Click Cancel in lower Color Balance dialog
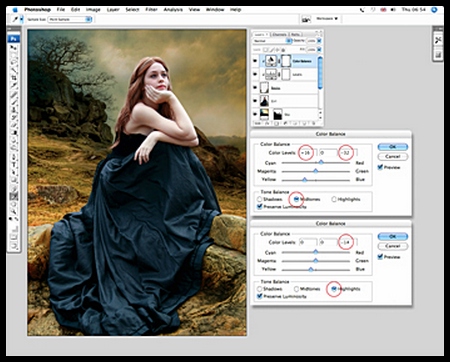This screenshot has height=362, width=450. click(x=393, y=246)
